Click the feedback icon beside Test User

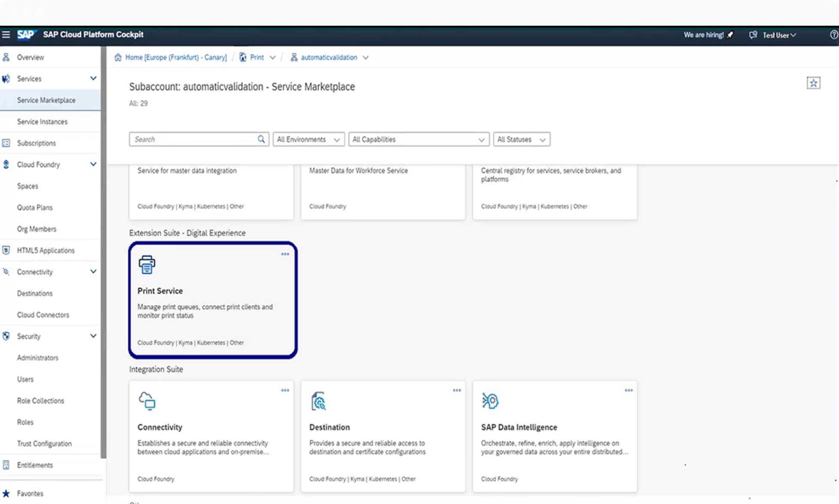[753, 35]
